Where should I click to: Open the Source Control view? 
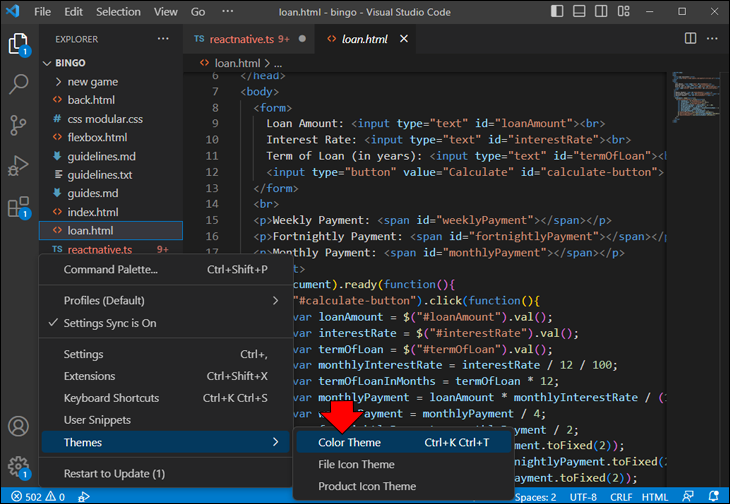point(19,125)
